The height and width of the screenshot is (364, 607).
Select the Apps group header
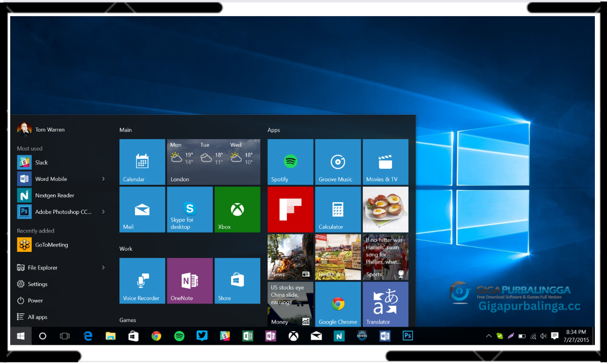pyautogui.click(x=274, y=130)
